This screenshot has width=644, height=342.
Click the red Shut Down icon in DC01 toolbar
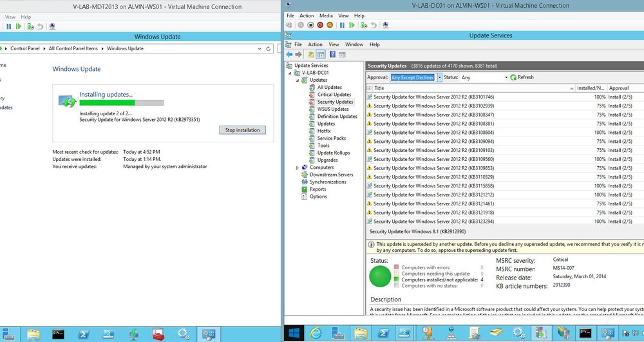click(320, 25)
